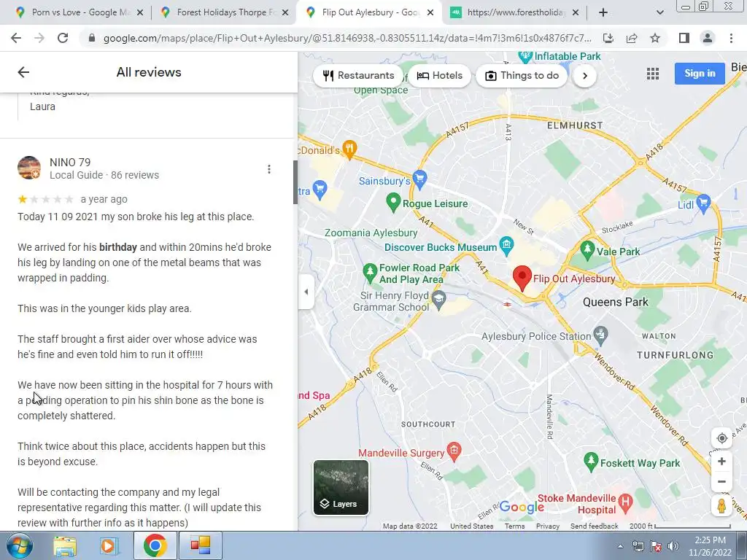747x560 pixels.
Task: Show hidden system tray icons
Action: click(620, 546)
